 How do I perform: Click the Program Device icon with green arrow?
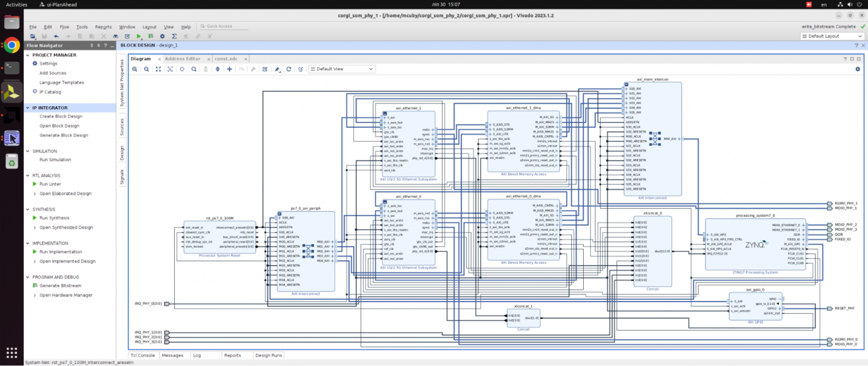pyautogui.click(x=151, y=36)
